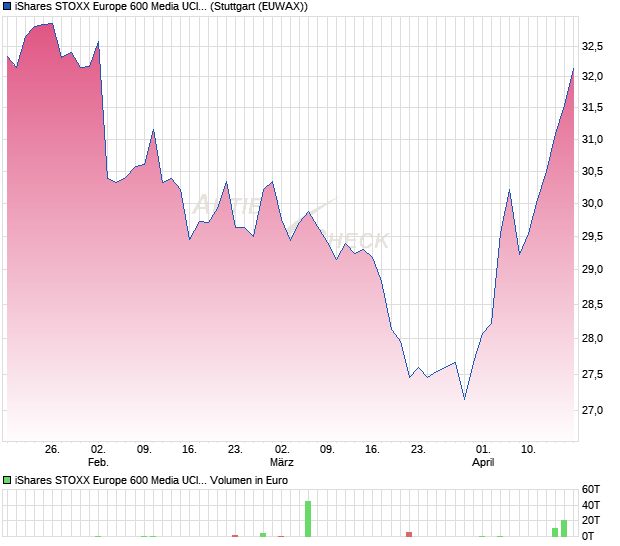Click the 30,0 price axis label
The height and width of the screenshot is (546, 620).
point(592,203)
